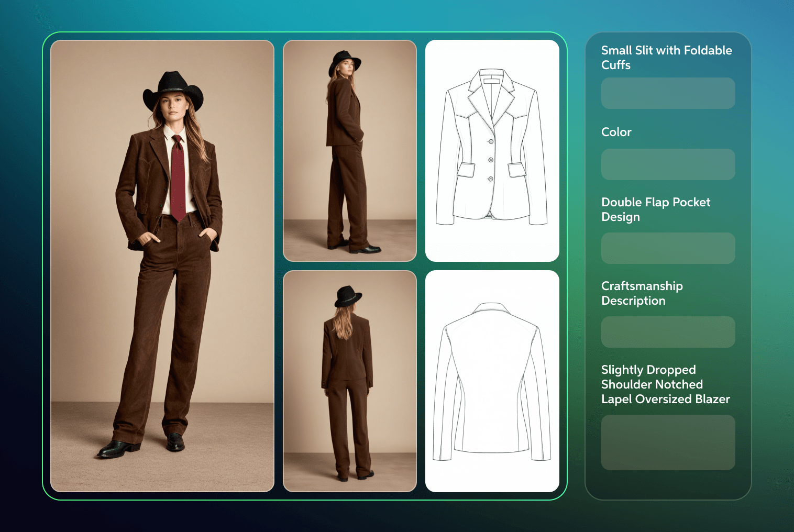Click the field under Small Slit with Foldable Cuffs
The image size is (794, 532).
click(x=668, y=93)
